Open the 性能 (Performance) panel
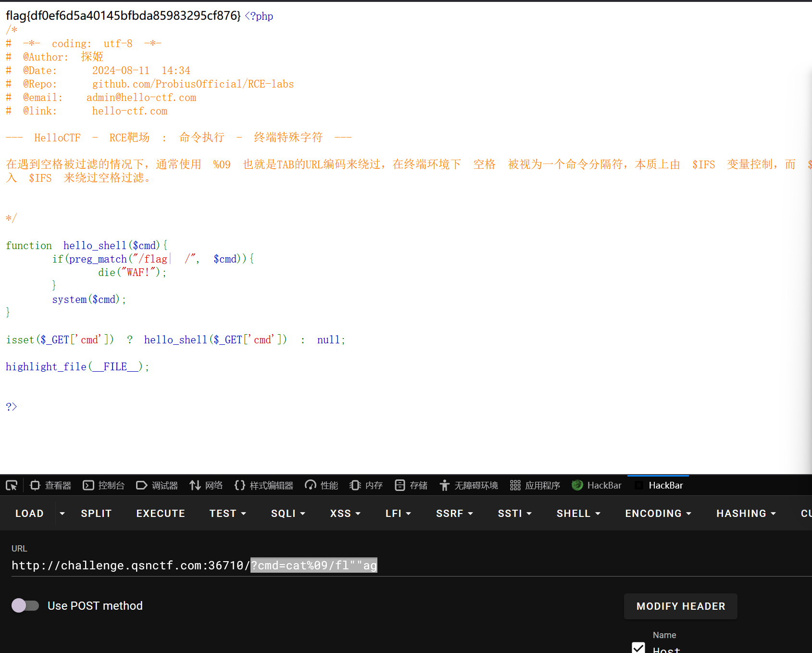812x653 pixels. pos(321,485)
